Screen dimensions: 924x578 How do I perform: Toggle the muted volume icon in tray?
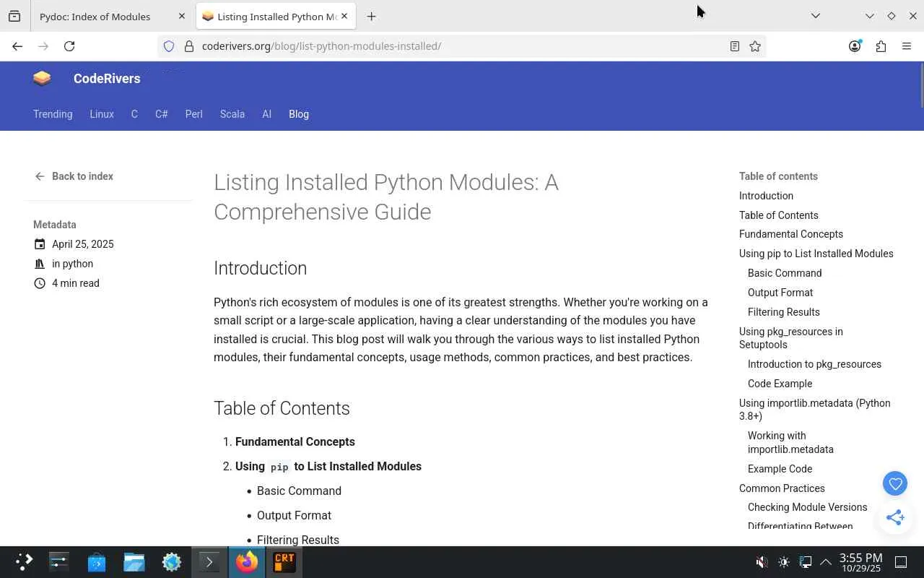761,562
